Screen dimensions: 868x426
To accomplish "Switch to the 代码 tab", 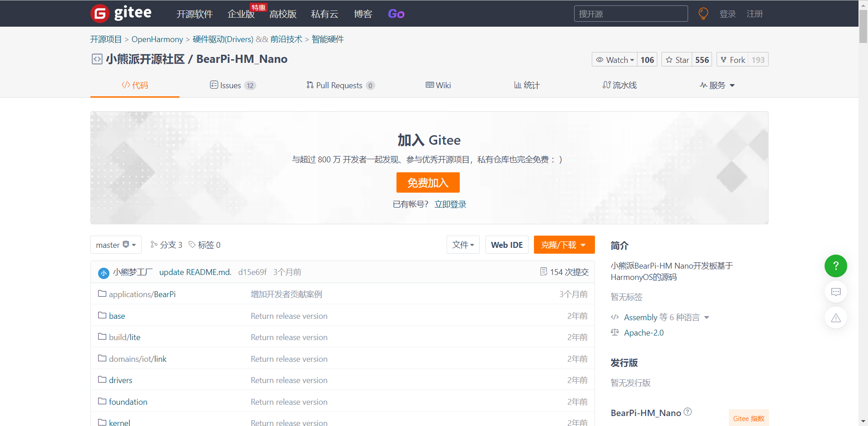I will tap(135, 85).
